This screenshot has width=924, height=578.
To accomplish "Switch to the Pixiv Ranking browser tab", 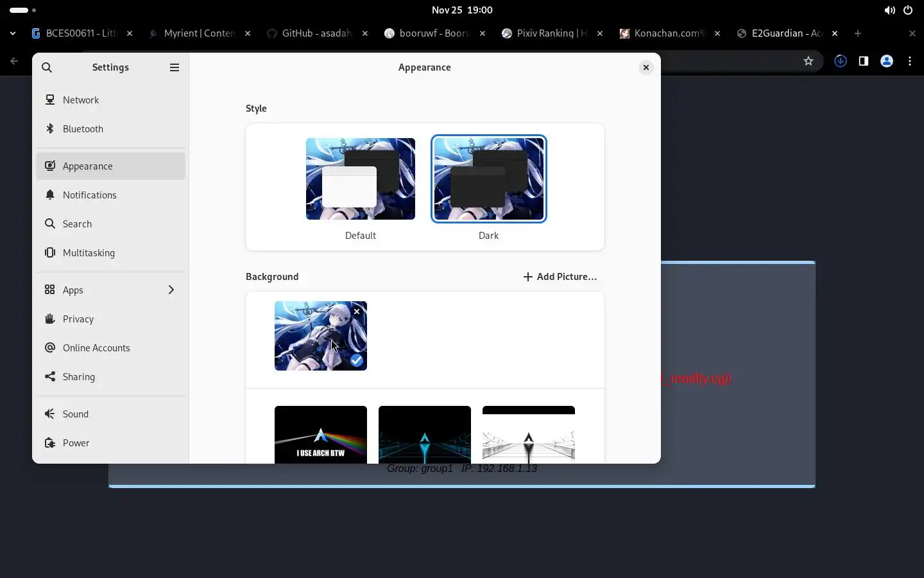I will pos(552,33).
